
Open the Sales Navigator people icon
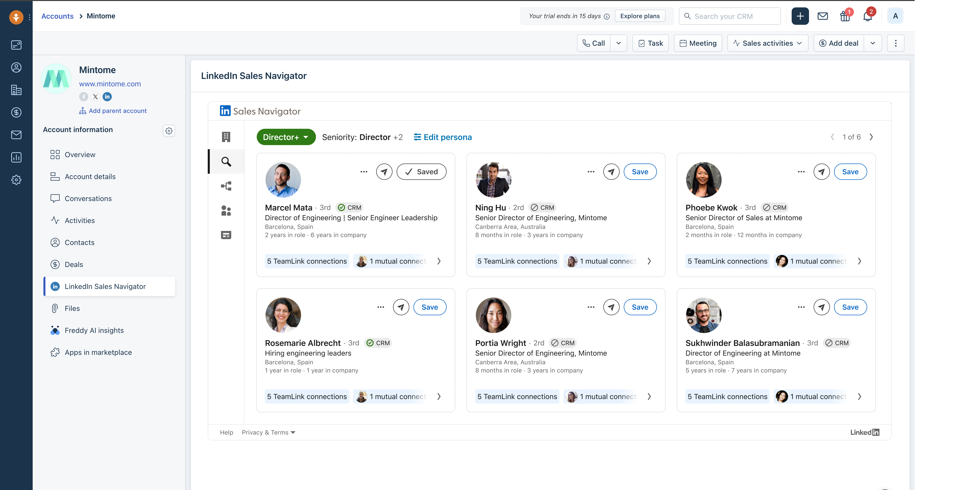tap(226, 211)
